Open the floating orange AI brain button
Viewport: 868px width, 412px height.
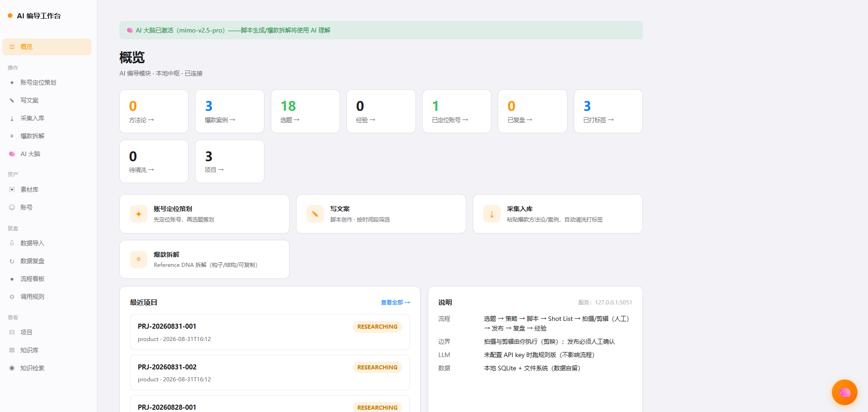pos(844,392)
